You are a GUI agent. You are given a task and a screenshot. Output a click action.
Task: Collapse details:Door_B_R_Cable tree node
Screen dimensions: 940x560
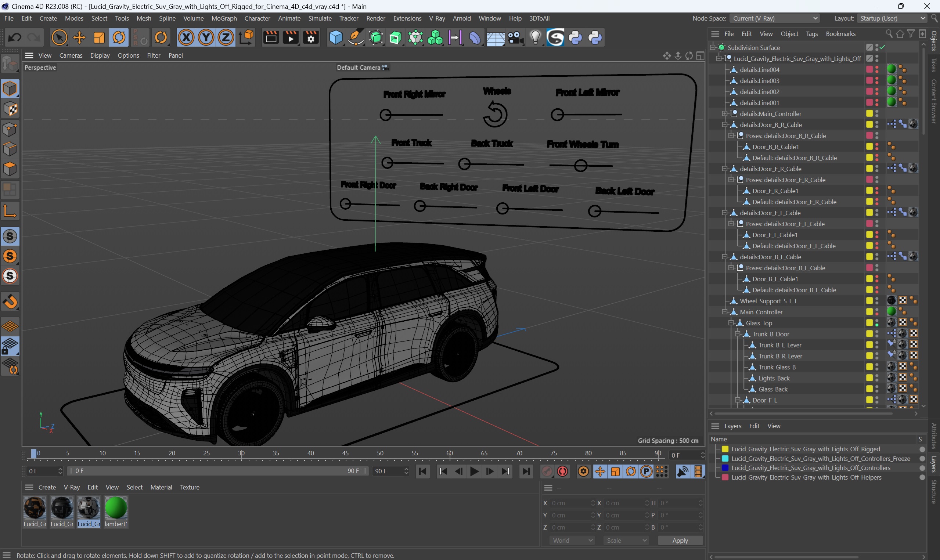point(725,124)
